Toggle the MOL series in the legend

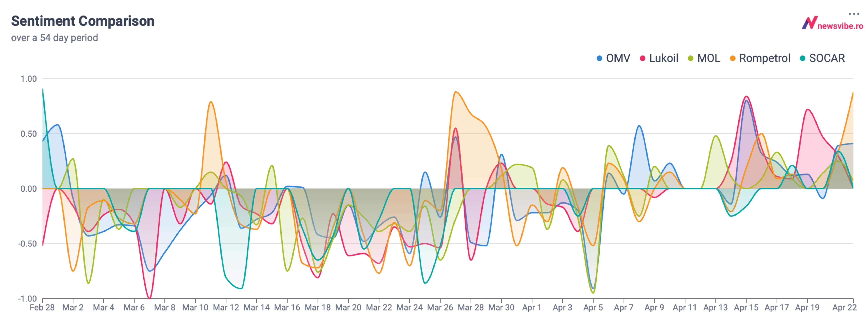click(704, 58)
